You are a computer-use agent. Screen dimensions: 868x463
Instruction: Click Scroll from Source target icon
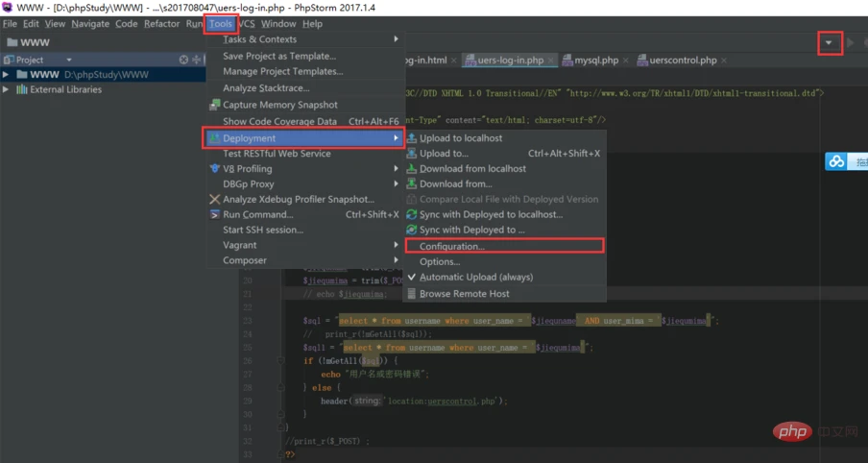[183, 60]
